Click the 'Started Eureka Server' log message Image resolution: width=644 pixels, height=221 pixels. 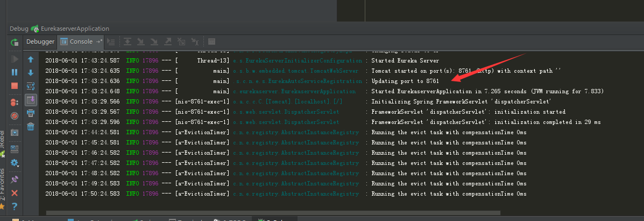coord(405,60)
